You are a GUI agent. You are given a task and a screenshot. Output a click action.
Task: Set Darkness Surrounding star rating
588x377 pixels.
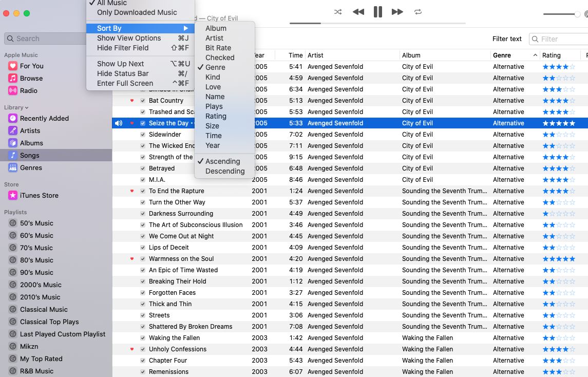point(559,214)
